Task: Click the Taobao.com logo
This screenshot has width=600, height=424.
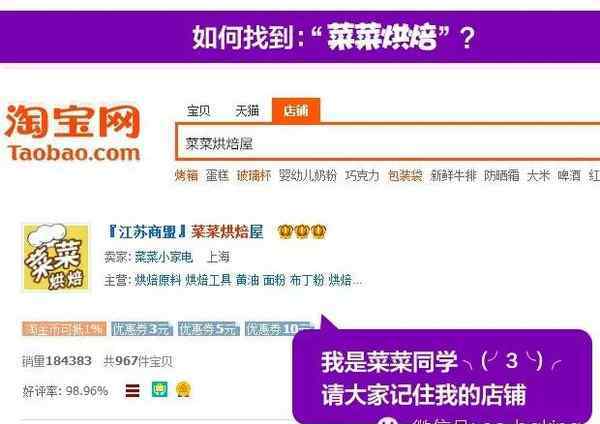Action: [x=73, y=132]
